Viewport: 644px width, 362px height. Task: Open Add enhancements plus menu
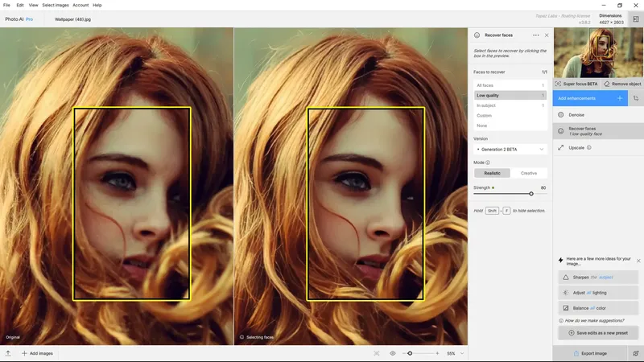pyautogui.click(x=620, y=98)
